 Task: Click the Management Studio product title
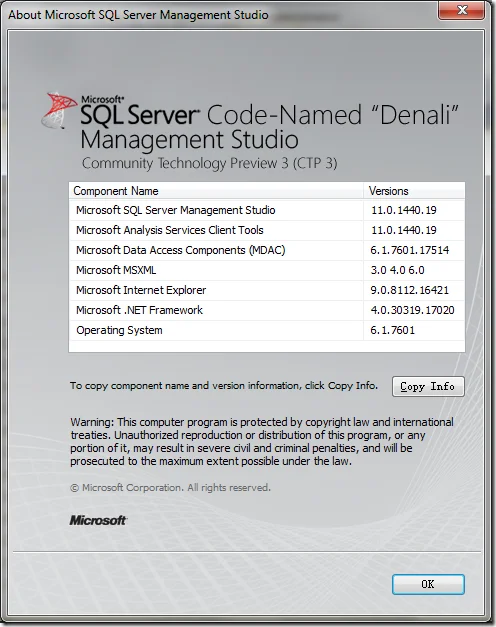click(x=190, y=140)
